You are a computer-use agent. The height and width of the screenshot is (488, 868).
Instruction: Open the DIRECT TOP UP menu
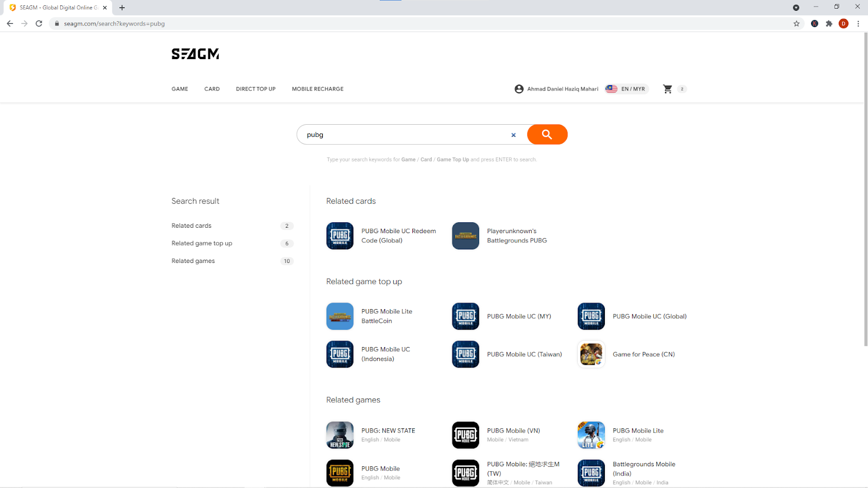tap(256, 89)
